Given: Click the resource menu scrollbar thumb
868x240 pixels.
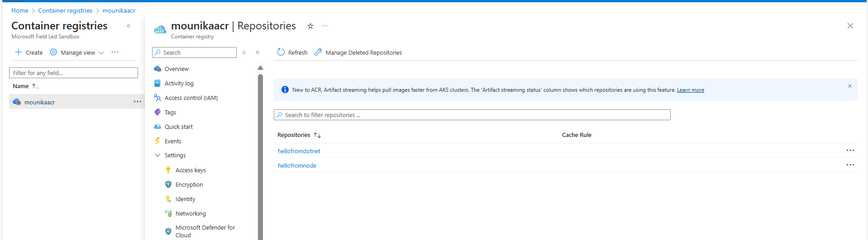Looking at the screenshot, I should point(260,156).
